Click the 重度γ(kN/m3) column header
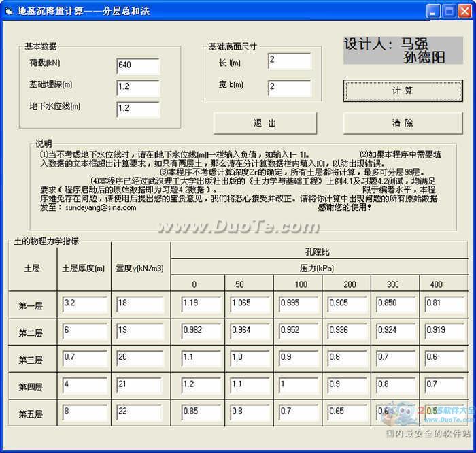The height and width of the screenshot is (453, 476). pos(140,269)
